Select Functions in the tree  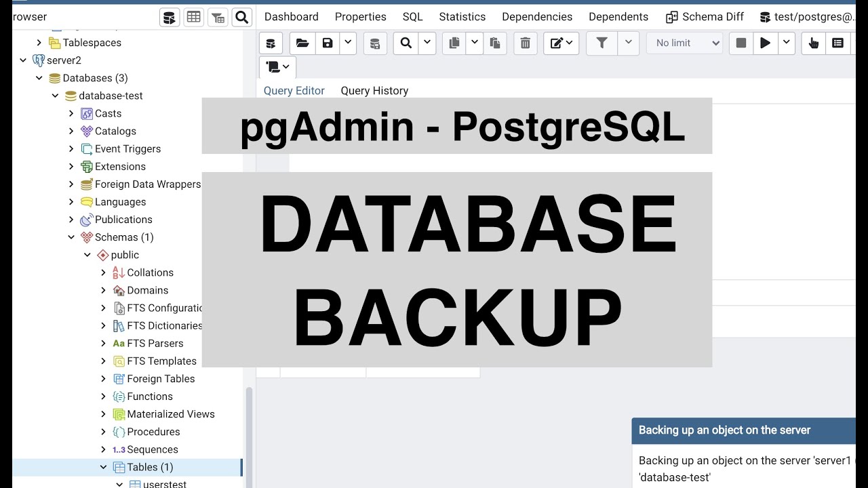[150, 396]
